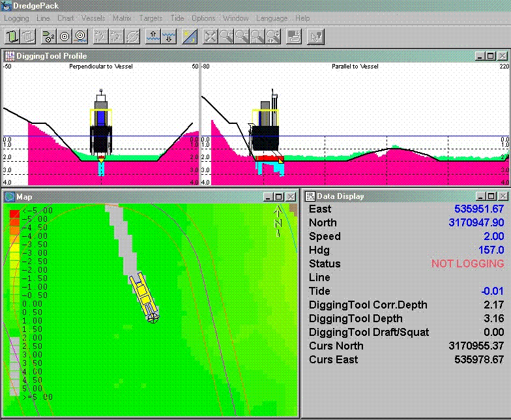Viewport: 511px width, 420px height.
Task: Open the Tide menu
Action: click(x=177, y=18)
